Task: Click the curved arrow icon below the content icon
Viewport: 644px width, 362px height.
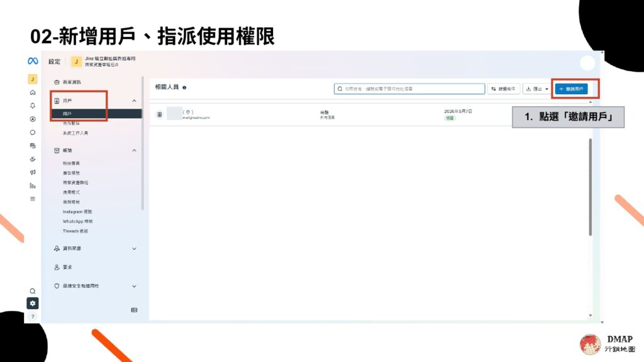Action: pos(33,159)
